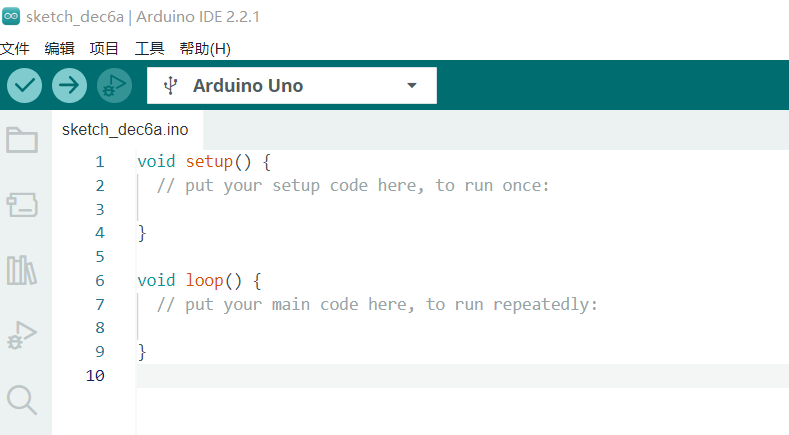The height and width of the screenshot is (435, 789).
Task: Click the closing brace on line 4
Action: 142,233
